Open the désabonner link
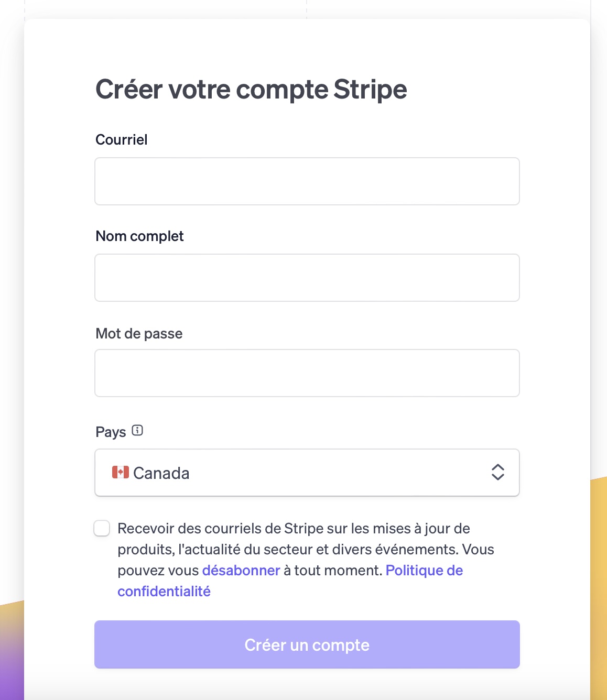Screen dimensions: 607x700 tap(241, 570)
